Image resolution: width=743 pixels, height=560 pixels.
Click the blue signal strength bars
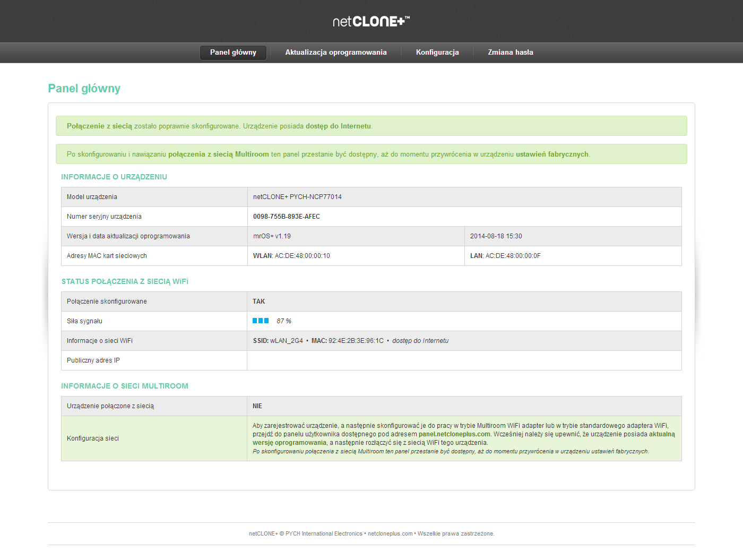point(261,321)
